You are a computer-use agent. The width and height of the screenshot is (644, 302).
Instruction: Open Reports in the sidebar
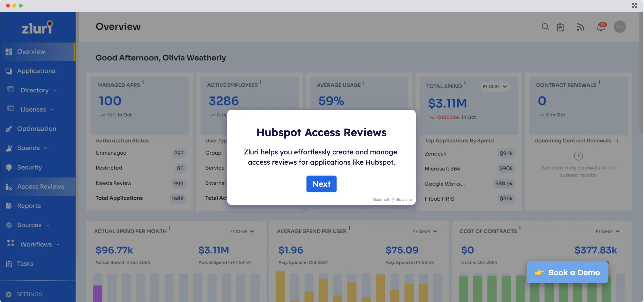[x=37, y=206]
